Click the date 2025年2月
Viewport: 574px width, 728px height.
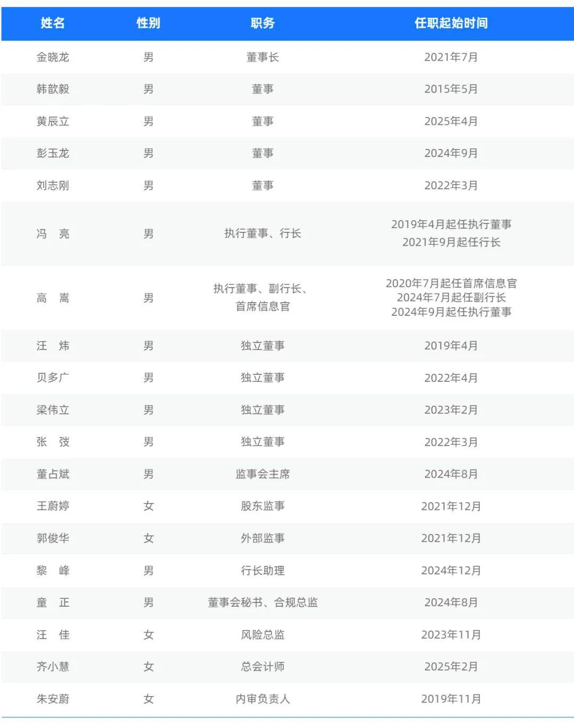[x=451, y=666]
